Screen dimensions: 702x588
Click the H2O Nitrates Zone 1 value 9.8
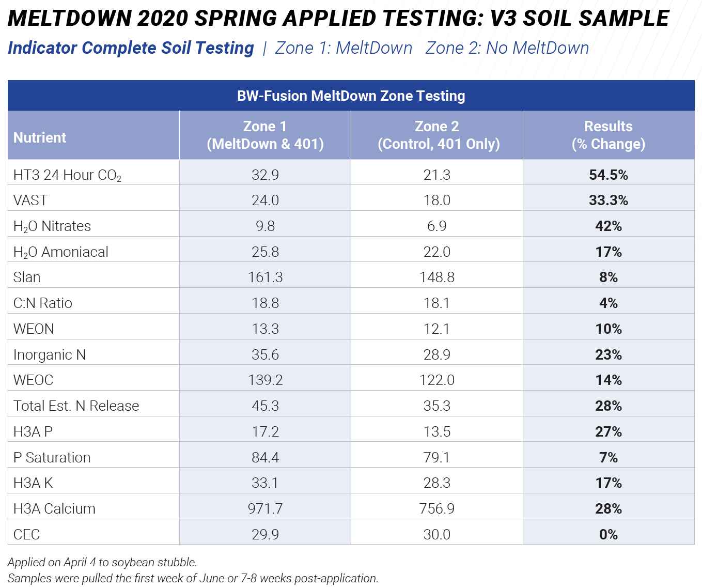[265, 226]
